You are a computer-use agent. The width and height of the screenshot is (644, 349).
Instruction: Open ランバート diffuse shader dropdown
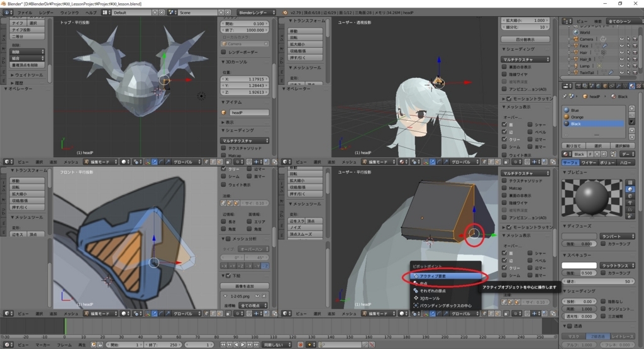[618, 236]
